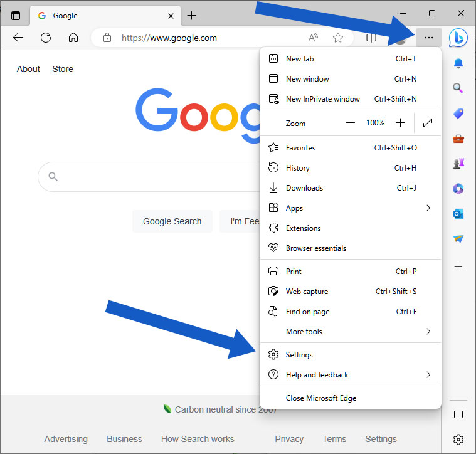Click into the Google search box
The height and width of the screenshot is (454, 476).
[x=149, y=177]
